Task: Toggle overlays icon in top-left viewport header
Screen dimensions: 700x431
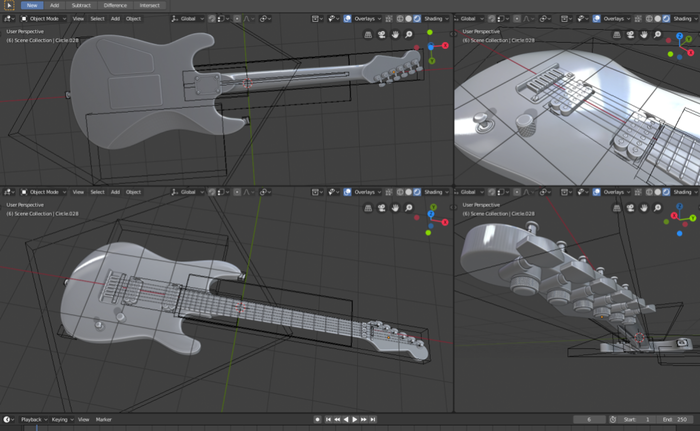Action: click(x=347, y=18)
